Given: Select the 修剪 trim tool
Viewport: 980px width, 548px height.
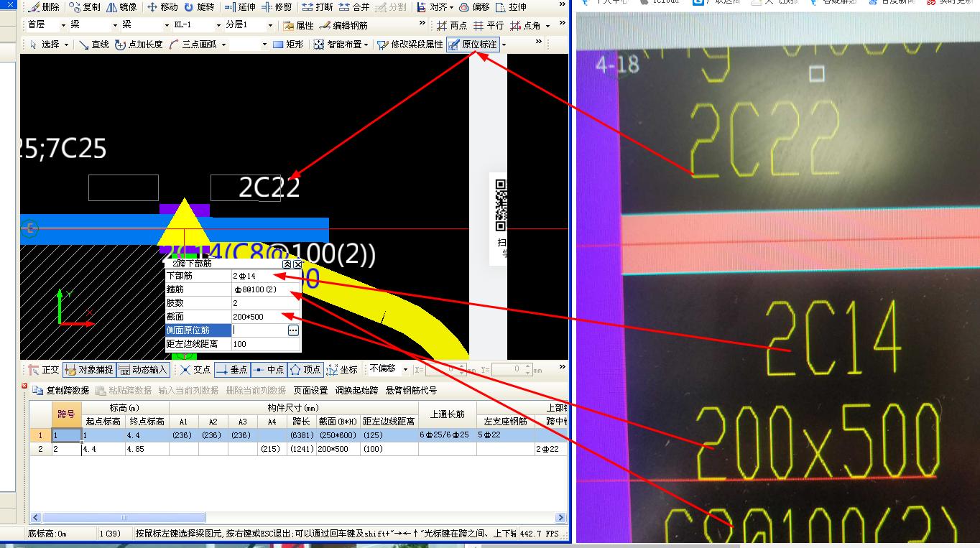Looking at the screenshot, I should pos(277,7).
